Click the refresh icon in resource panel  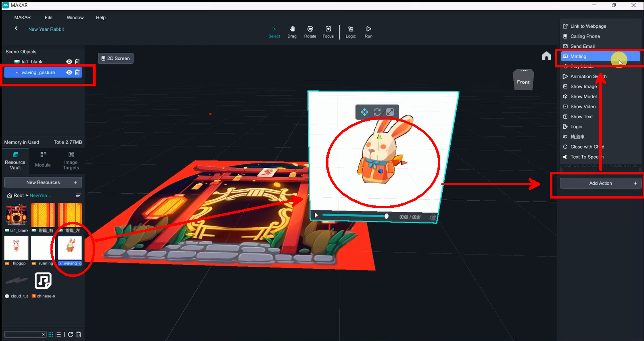(71, 335)
